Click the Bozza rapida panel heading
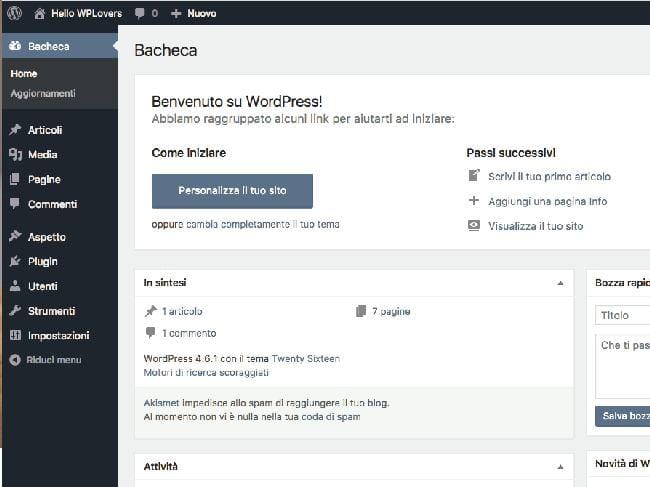Image resolution: width=650 pixels, height=487 pixels. pos(623,283)
